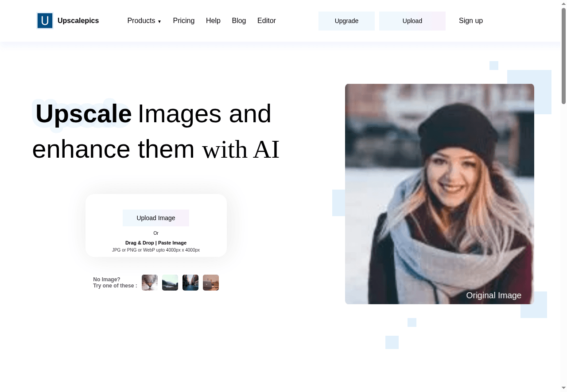This screenshot has width=567, height=392.
Task: Click the Original Image preview
Action: pyautogui.click(x=439, y=194)
